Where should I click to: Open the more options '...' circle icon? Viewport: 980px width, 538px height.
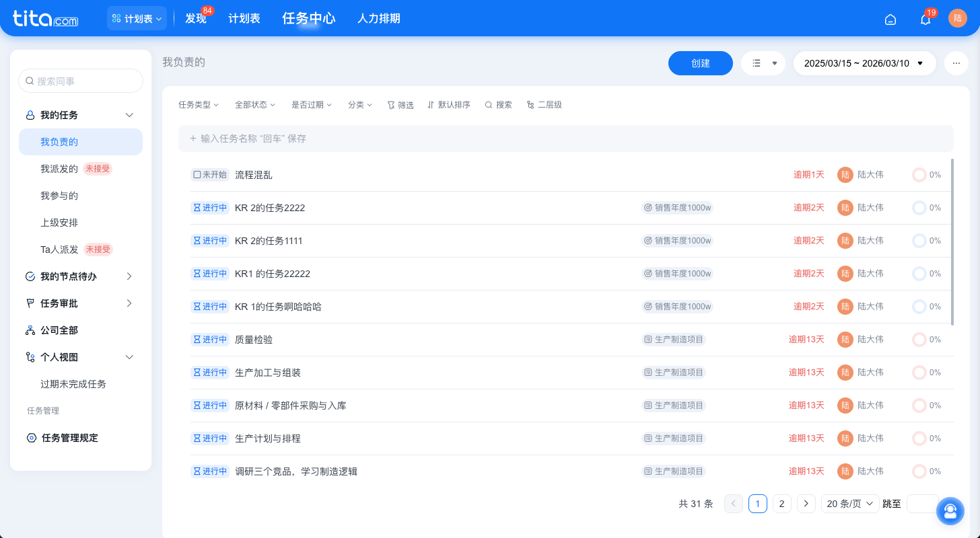(956, 63)
